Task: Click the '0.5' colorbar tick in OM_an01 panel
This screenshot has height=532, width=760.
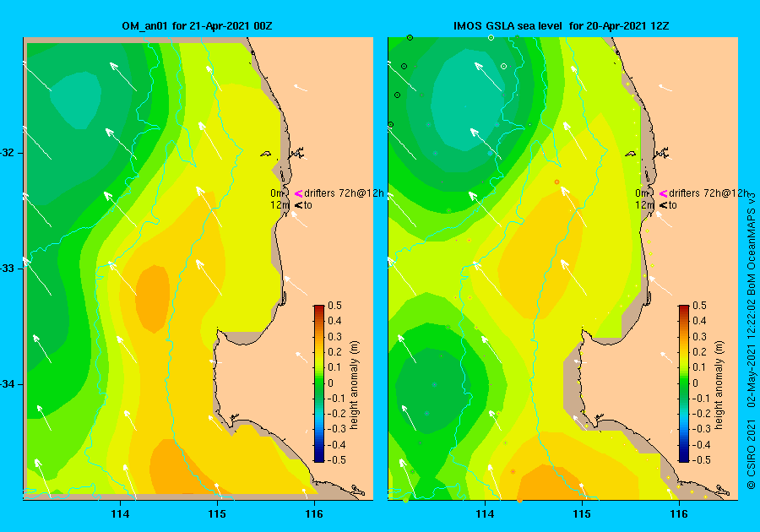Action: (x=334, y=306)
